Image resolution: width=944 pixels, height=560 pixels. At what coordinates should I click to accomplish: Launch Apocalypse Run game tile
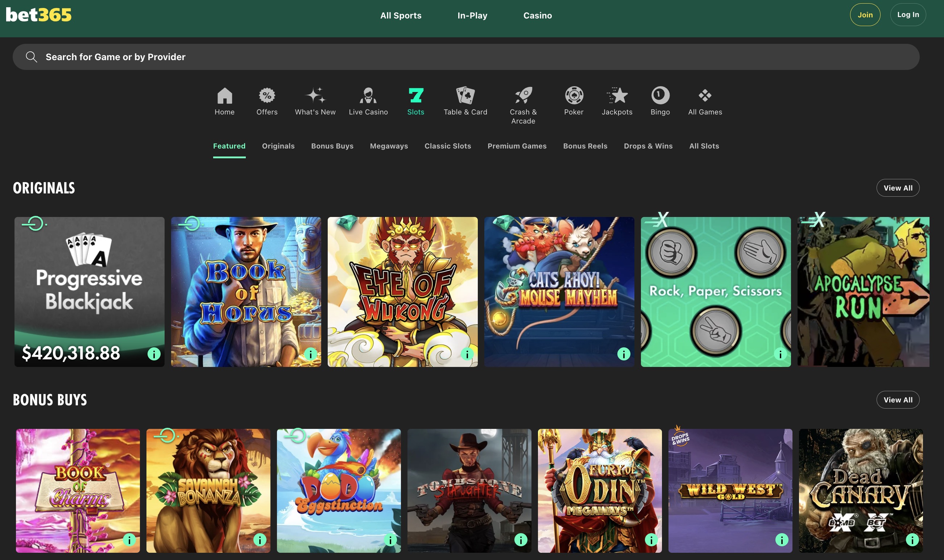coord(864,292)
